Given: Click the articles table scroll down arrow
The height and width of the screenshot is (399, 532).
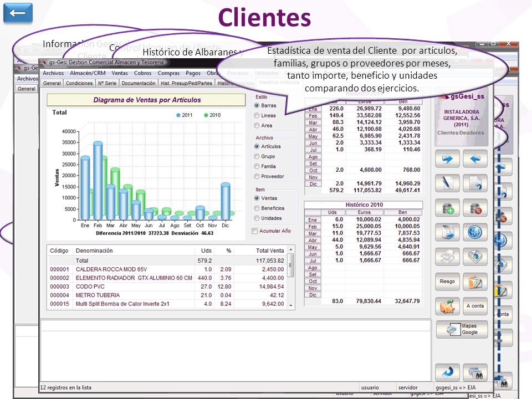Looking at the screenshot, I should tap(291, 306).
